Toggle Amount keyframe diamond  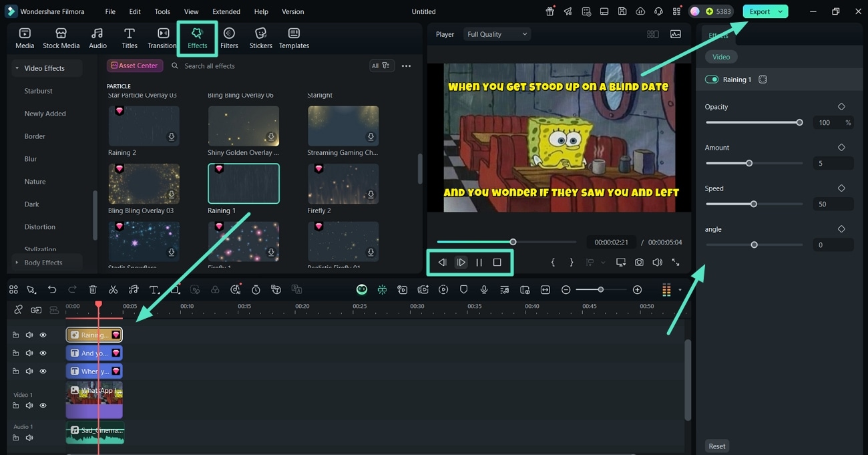841,148
